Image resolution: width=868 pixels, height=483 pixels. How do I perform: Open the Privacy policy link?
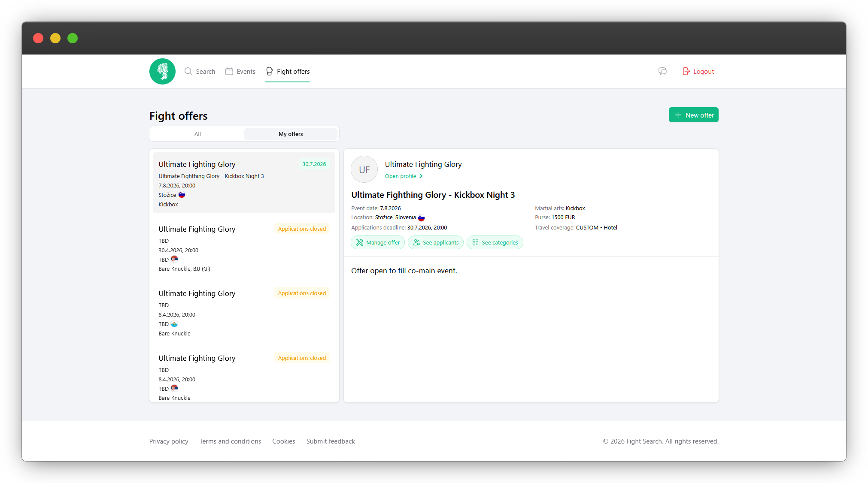coord(169,441)
